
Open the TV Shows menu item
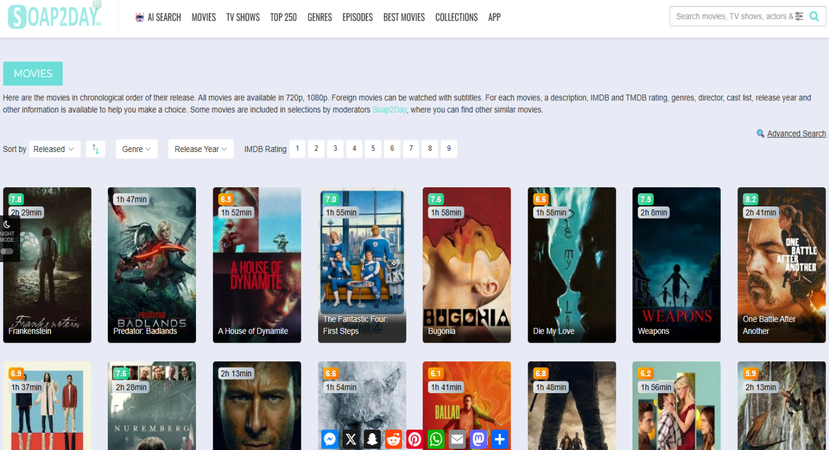click(x=243, y=17)
